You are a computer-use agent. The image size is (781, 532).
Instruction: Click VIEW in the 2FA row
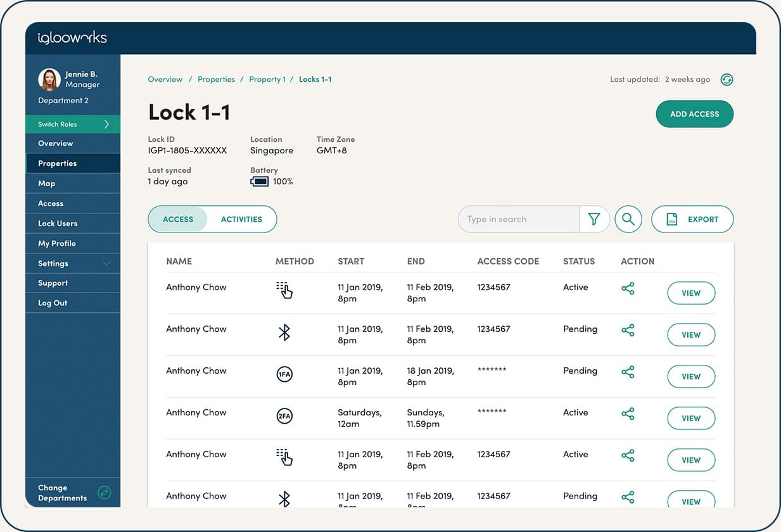point(691,419)
